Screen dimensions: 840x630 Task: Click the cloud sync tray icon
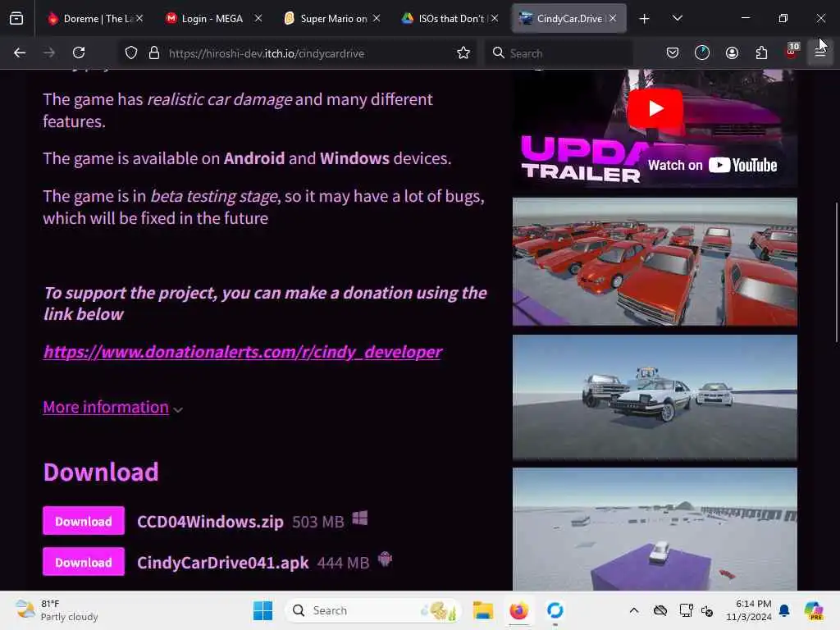pyautogui.click(x=660, y=610)
